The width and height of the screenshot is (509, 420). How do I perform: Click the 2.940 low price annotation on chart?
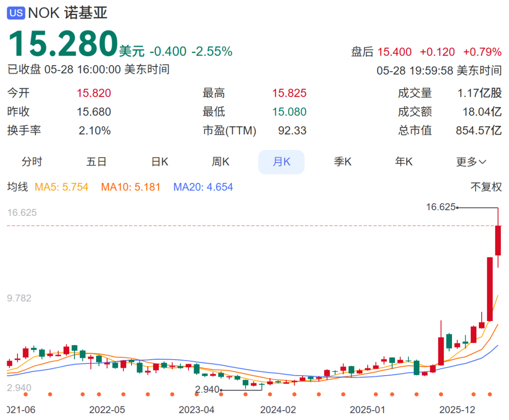coord(207,389)
